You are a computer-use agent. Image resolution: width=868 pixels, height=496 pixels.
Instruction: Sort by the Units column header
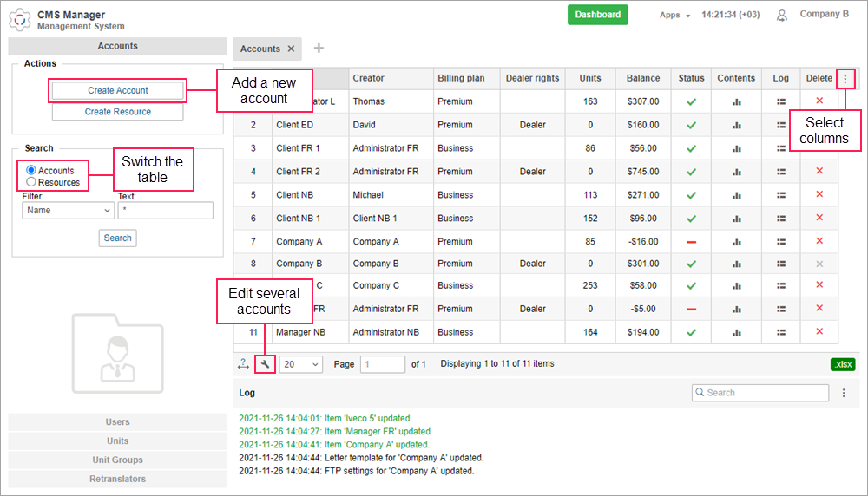coord(590,78)
